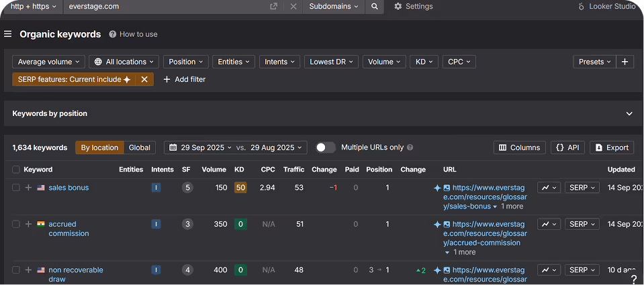Select the By location tab
Screen dimensions: 644x285
coord(99,148)
